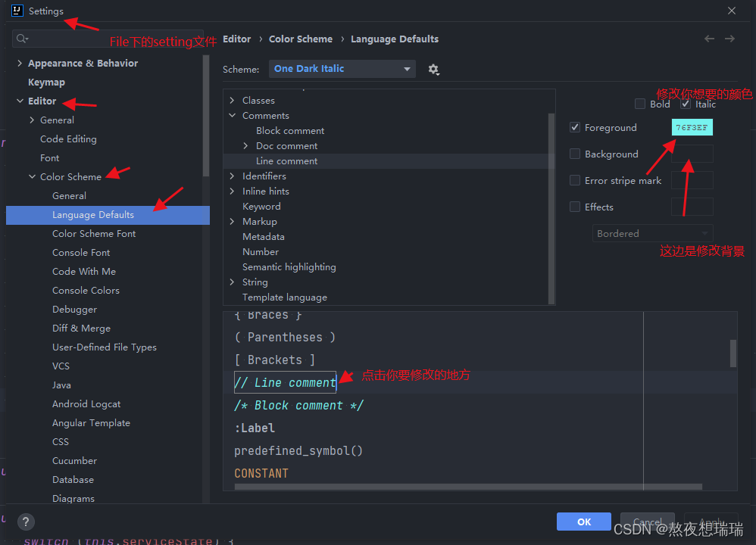The image size is (756, 545).
Task: Click 'predefined_symbol()' in preview
Action: [298, 450]
